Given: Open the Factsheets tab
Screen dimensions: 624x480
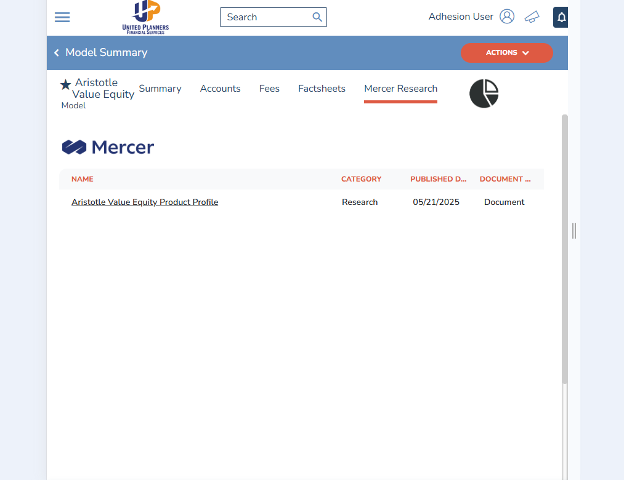Looking at the screenshot, I should (x=322, y=89).
